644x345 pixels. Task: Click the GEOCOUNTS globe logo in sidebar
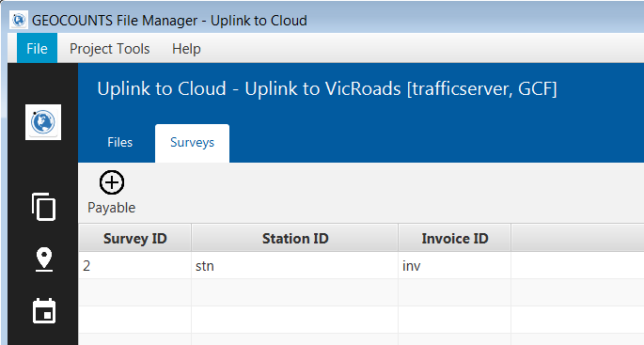point(43,122)
